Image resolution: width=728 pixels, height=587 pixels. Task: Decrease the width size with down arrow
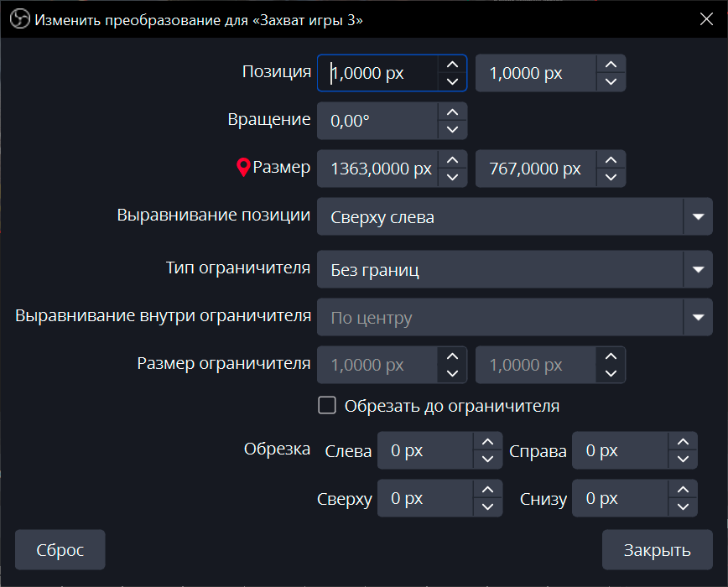pyautogui.click(x=453, y=177)
